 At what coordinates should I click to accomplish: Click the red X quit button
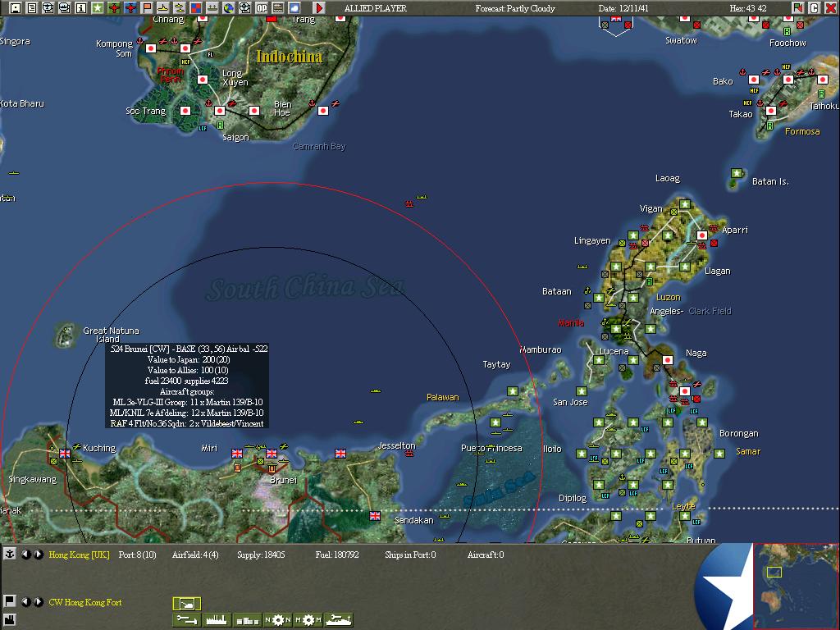point(830,7)
